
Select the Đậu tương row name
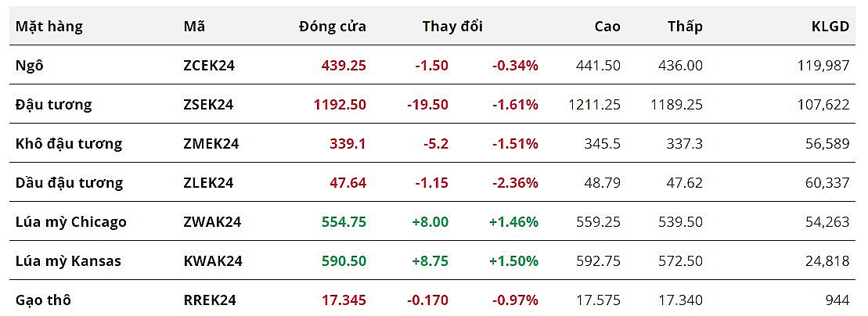[53, 105]
